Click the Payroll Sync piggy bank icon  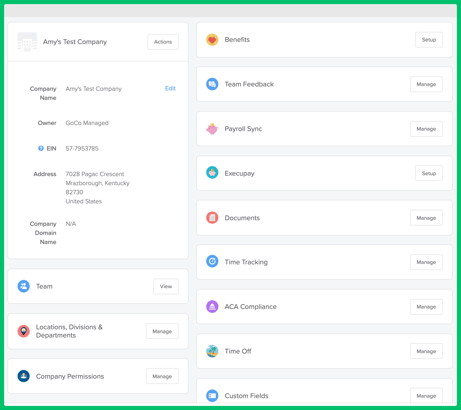(212, 129)
